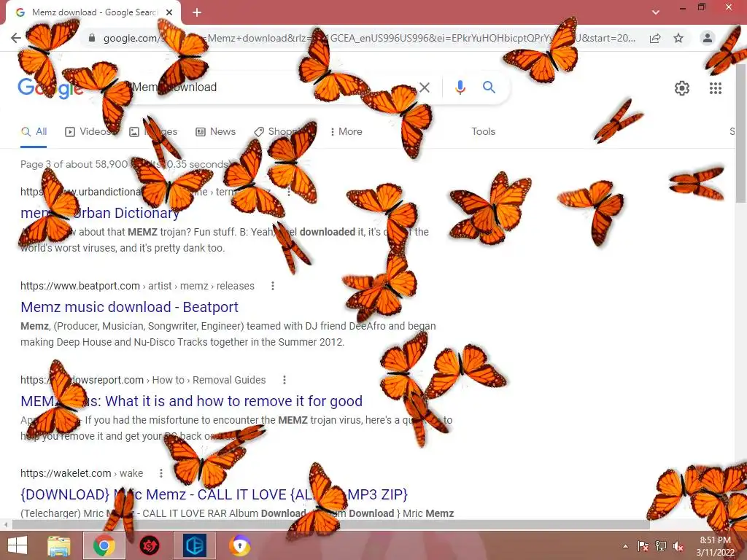Viewport: 747px width, 560px height.
Task: Open the orange keyhole taskbar app
Action: click(x=239, y=545)
